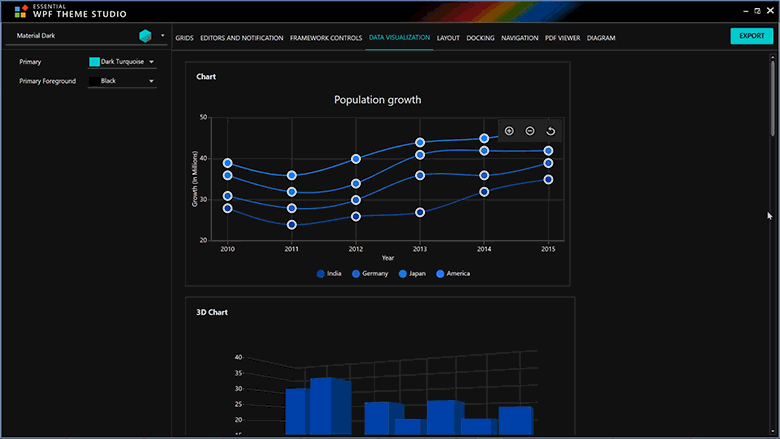Viewport: 780px width, 439px height.
Task: Click the Germany legend marker
Action: 356,273
